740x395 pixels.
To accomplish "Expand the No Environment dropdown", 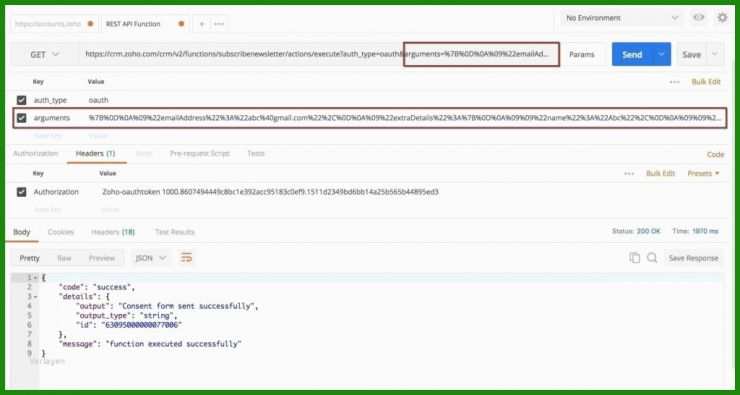I will point(622,18).
